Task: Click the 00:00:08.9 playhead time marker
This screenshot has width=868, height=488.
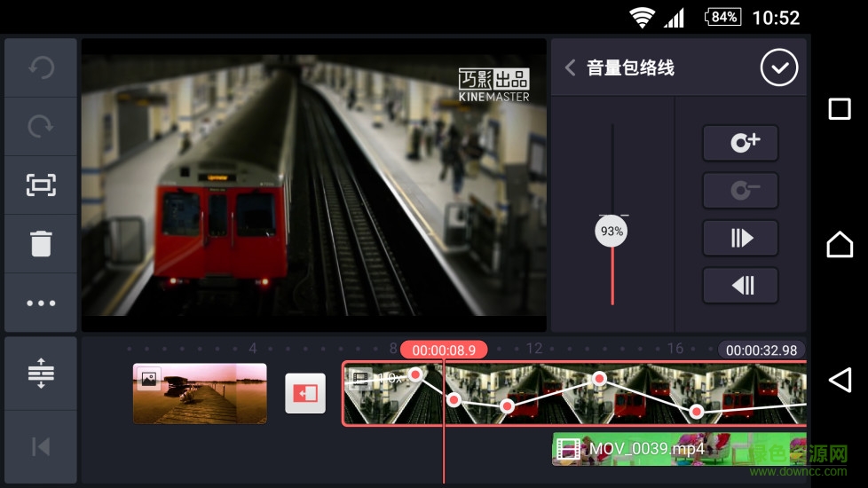Action: 444,350
